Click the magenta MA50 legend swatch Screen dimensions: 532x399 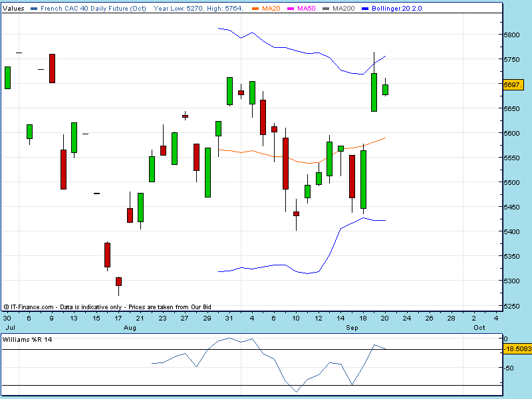[291, 9]
